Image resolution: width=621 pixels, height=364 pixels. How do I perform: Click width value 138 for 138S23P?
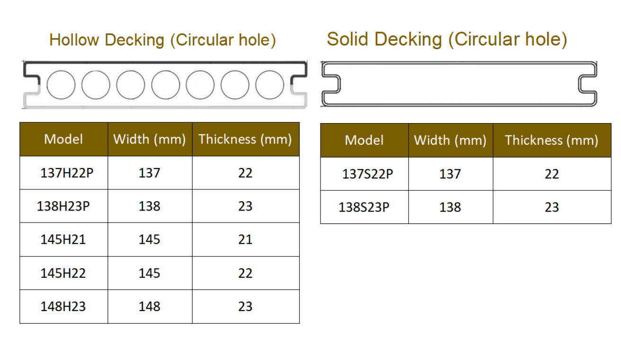450,207
